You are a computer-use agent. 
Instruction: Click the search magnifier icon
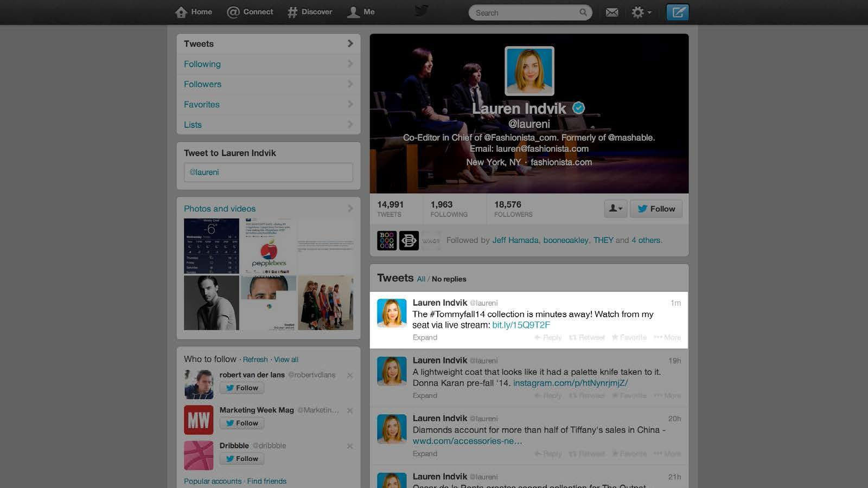[x=583, y=12]
